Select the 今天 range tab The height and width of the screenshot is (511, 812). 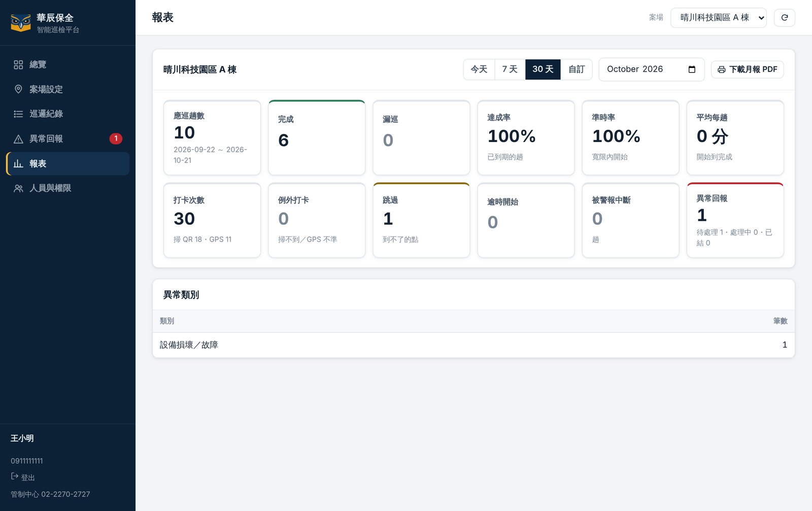(x=479, y=70)
